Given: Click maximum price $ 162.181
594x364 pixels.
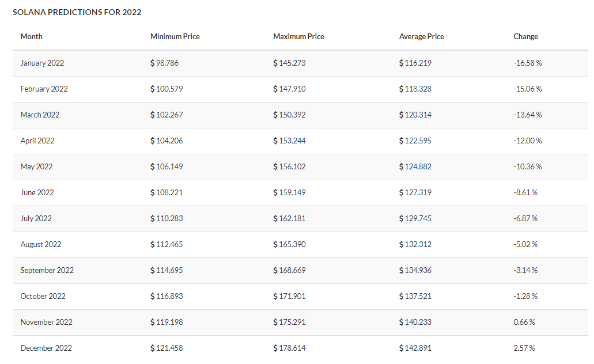Looking at the screenshot, I should pos(289,218).
